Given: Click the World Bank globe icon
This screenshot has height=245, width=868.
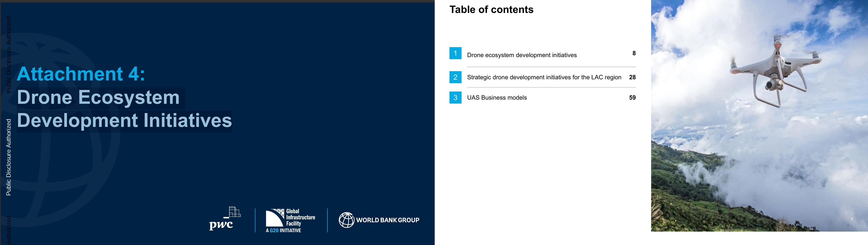Looking at the screenshot, I should (x=346, y=220).
